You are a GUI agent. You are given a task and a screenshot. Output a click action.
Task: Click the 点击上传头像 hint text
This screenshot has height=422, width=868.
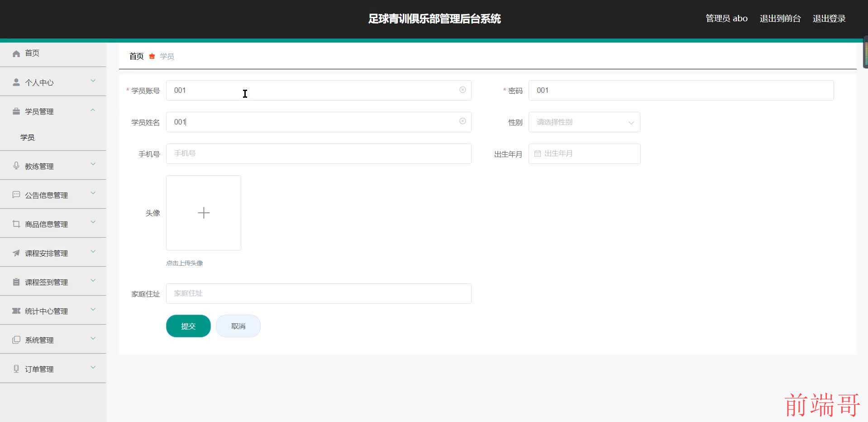coord(184,263)
